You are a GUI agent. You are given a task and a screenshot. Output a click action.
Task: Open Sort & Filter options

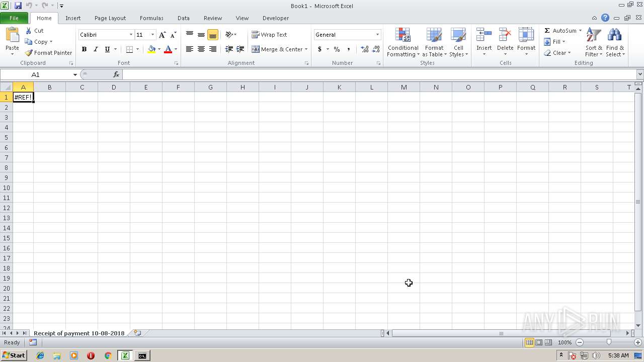pyautogui.click(x=594, y=43)
